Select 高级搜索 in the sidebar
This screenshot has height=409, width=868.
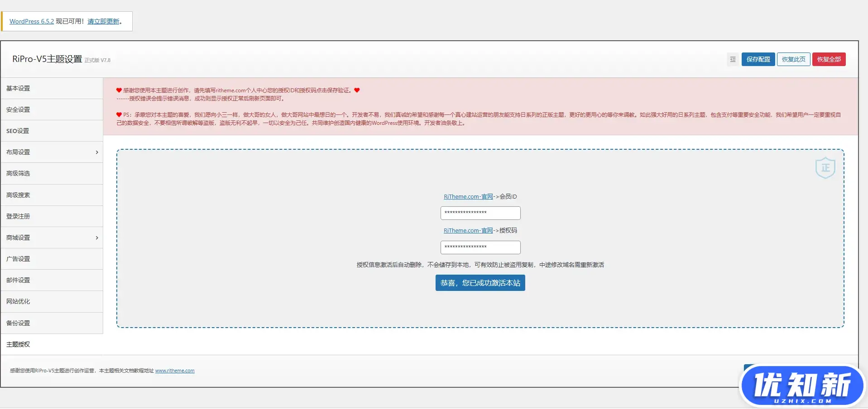(52, 195)
